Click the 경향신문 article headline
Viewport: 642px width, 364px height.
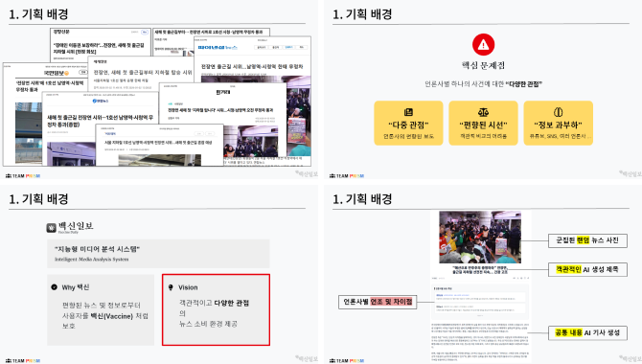[99, 48]
